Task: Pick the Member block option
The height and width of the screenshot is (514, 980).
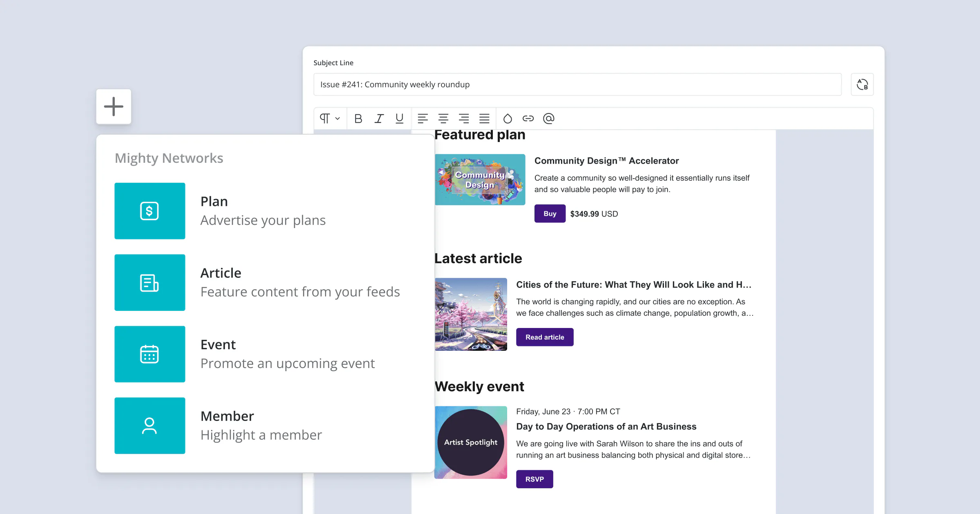Action: [150, 425]
